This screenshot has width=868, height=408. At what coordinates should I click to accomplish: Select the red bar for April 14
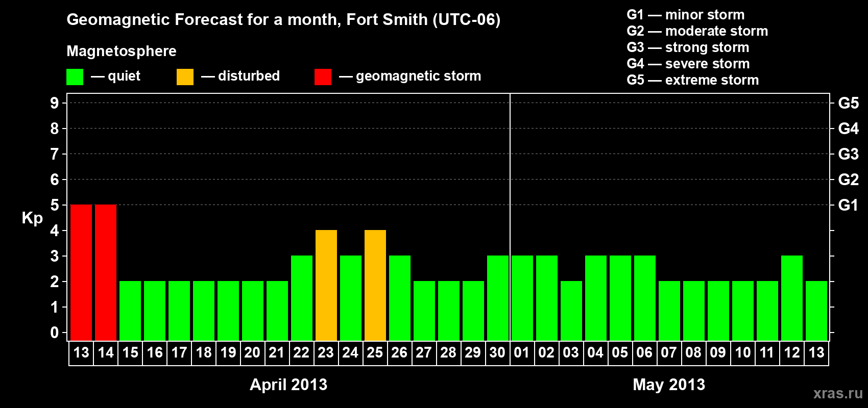pos(106,272)
